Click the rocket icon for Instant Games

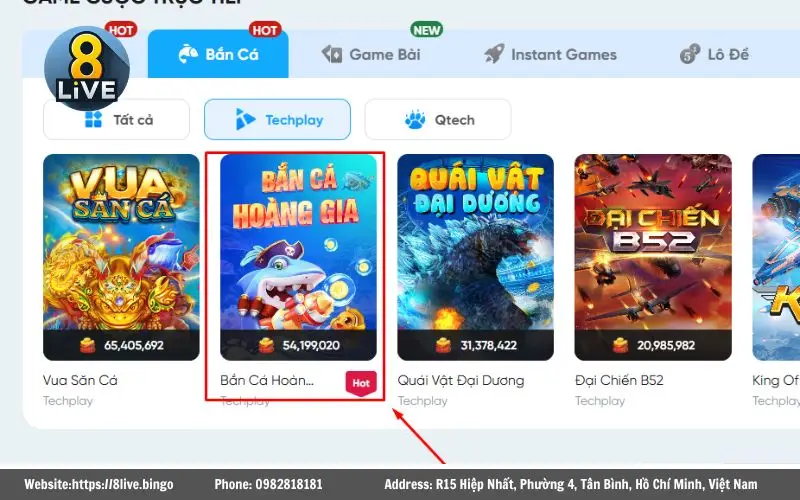click(x=494, y=54)
